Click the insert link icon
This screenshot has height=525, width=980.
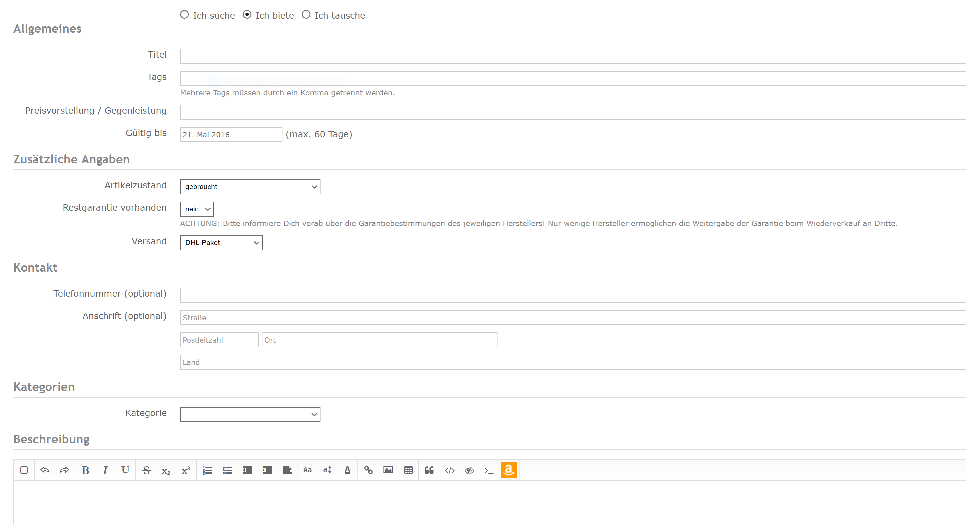tap(368, 470)
